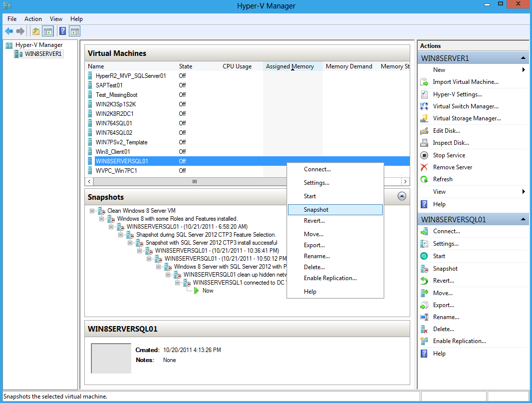Click the green Refresh icon
This screenshot has width=532, height=403.
(424, 179)
